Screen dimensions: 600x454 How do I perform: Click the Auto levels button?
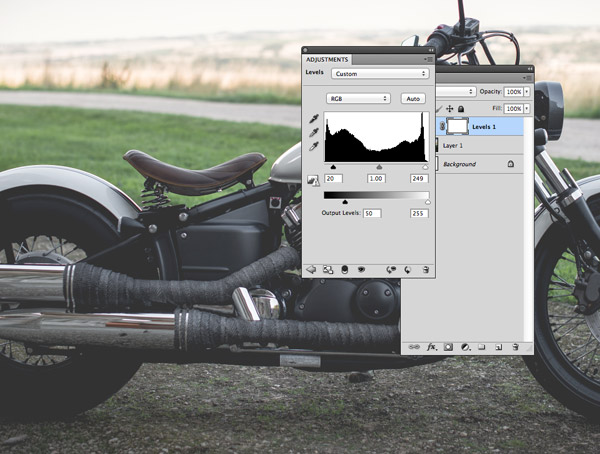click(x=413, y=99)
